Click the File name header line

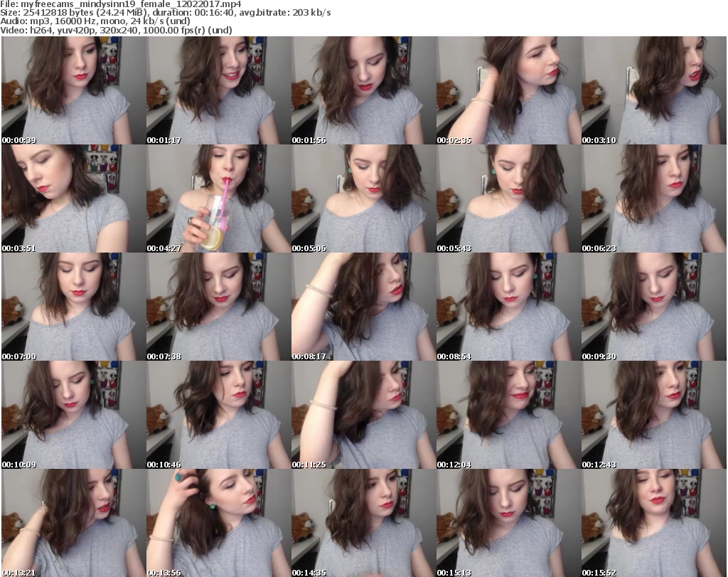tap(121, 4)
